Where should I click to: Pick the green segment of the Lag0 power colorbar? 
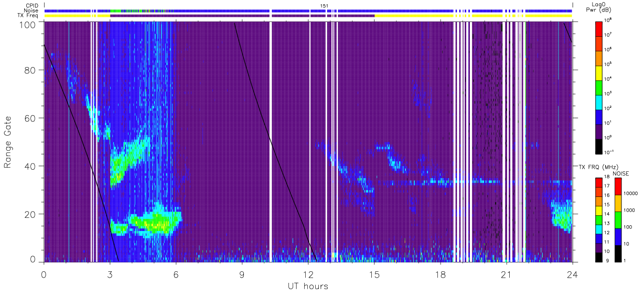599,87
